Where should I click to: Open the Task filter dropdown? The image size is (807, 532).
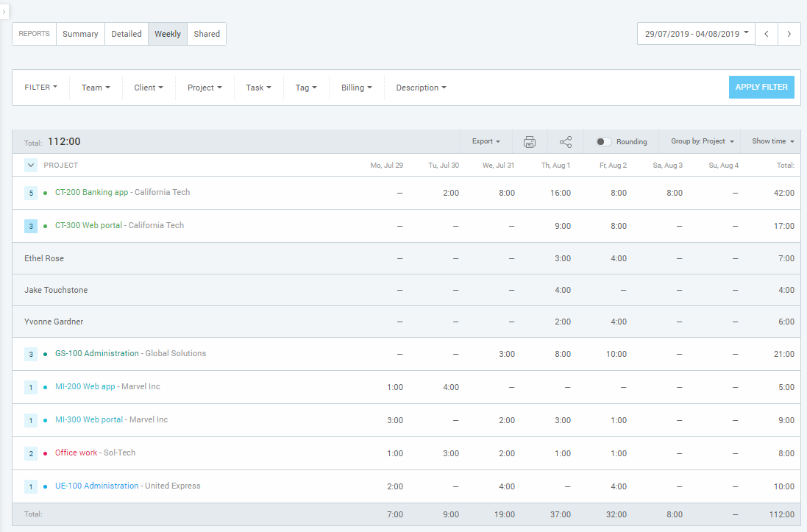258,88
